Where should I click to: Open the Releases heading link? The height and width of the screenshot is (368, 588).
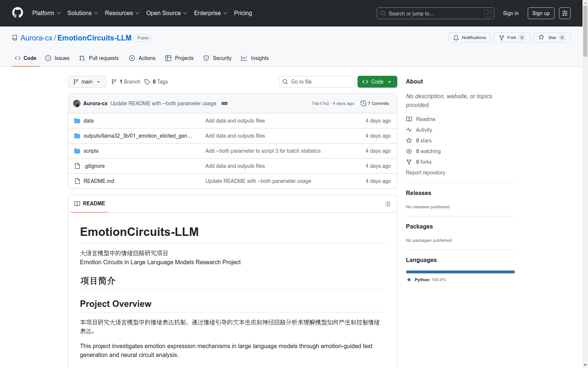pyautogui.click(x=419, y=193)
